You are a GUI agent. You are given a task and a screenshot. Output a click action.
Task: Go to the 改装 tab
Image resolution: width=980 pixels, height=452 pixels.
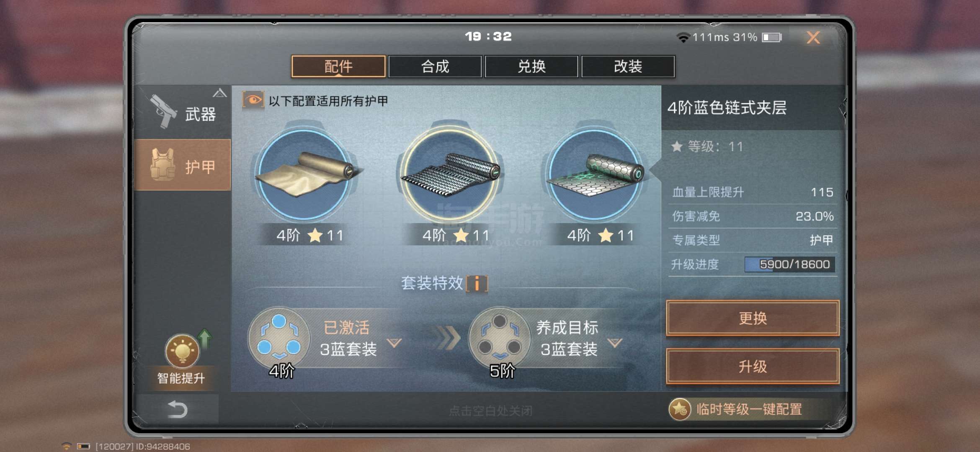(628, 67)
